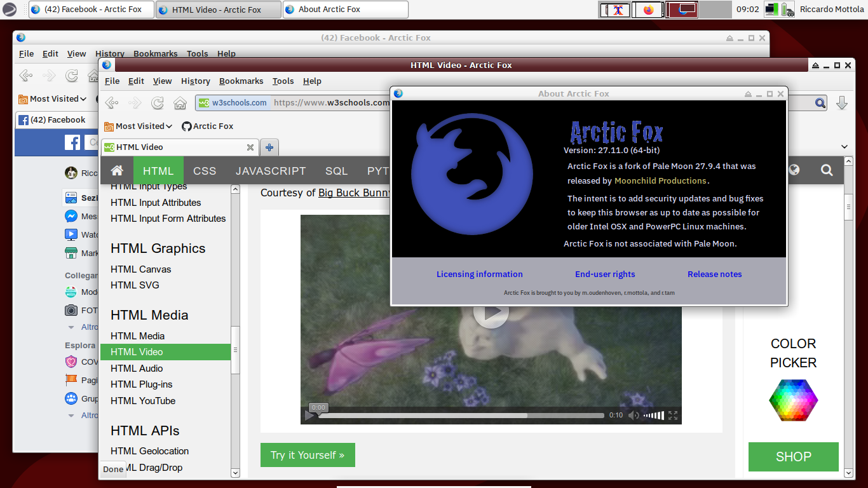Play the video with small play button
Screen dimensions: 868x488
pos(309,416)
